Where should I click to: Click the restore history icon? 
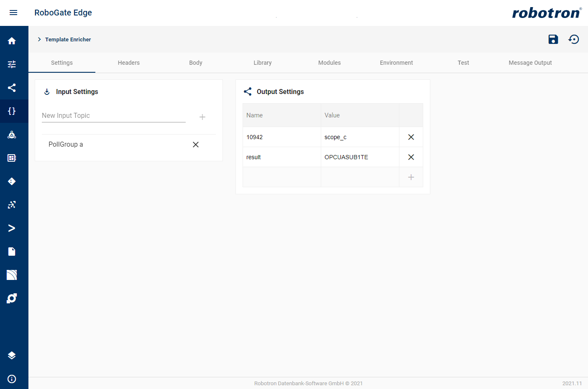574,39
